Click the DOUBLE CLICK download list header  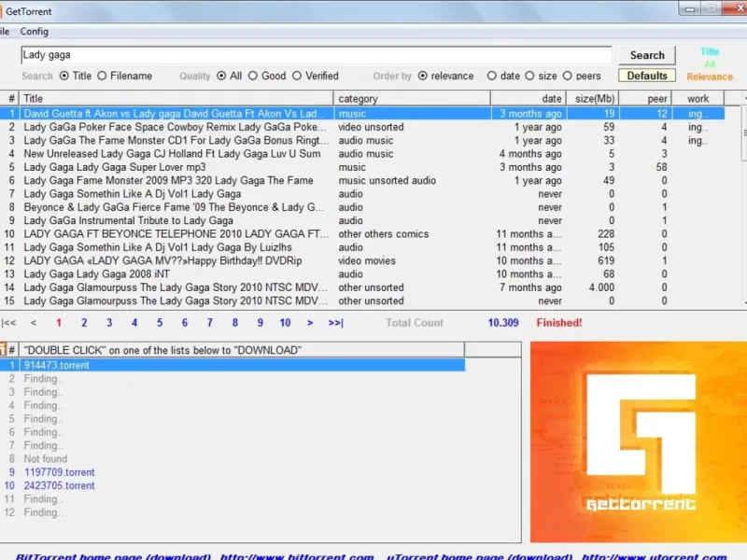coord(242,350)
